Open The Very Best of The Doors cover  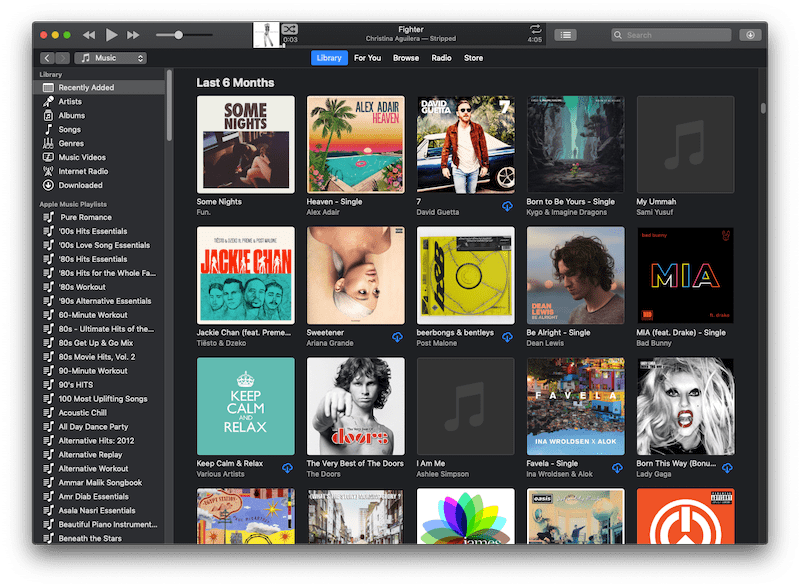(356, 406)
